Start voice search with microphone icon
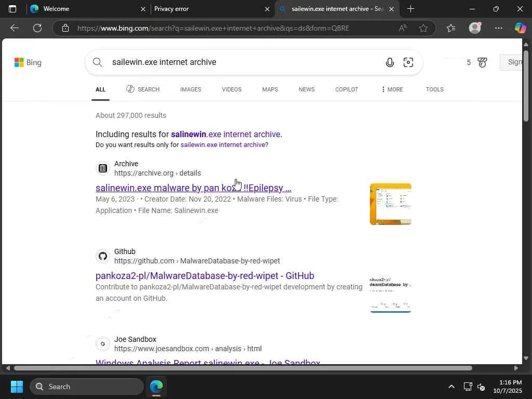The width and height of the screenshot is (532, 399). [x=390, y=62]
